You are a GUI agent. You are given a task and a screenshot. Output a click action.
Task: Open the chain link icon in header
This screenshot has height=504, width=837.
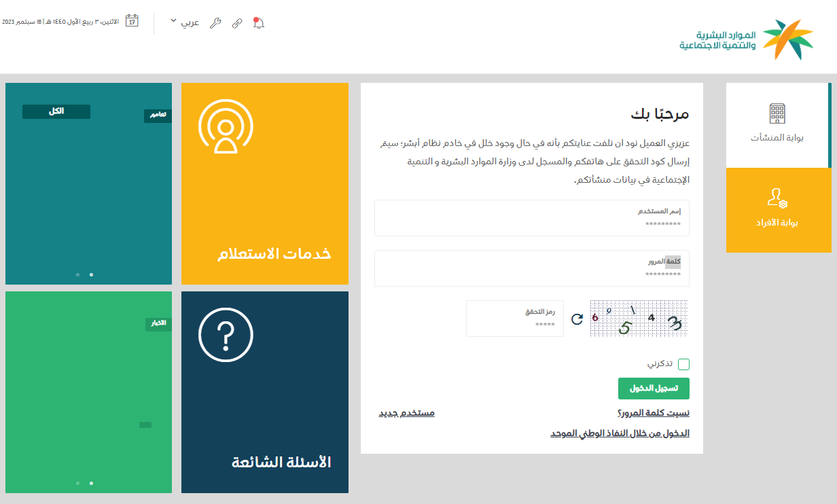(x=236, y=22)
